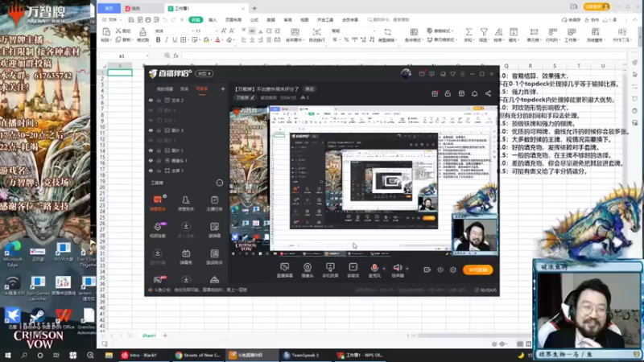Image resolution: width=644 pixels, height=362 pixels.
Task: Open the font name dropdown in WPS
Action: [x=192, y=31]
